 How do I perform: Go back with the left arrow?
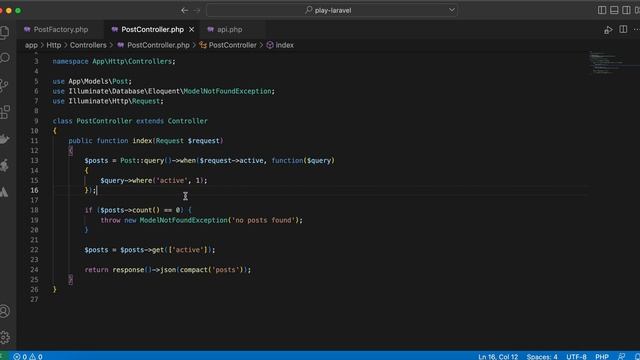184,10
